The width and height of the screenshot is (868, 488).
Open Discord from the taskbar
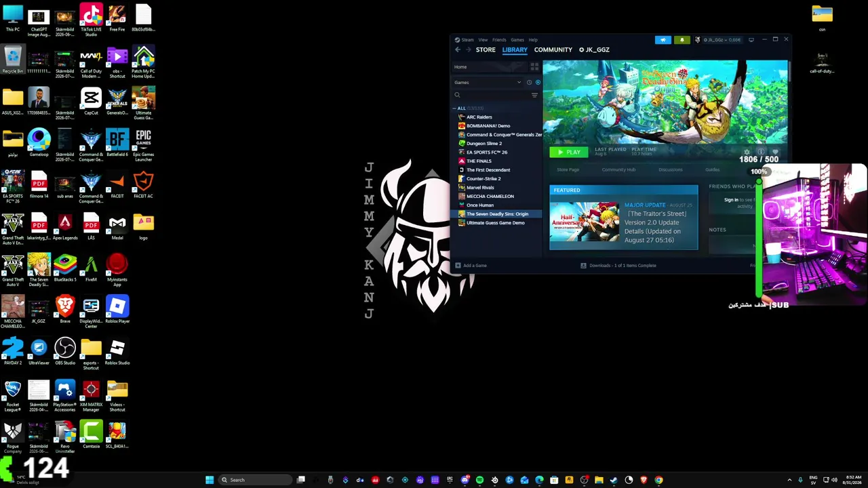pyautogui.click(x=465, y=480)
